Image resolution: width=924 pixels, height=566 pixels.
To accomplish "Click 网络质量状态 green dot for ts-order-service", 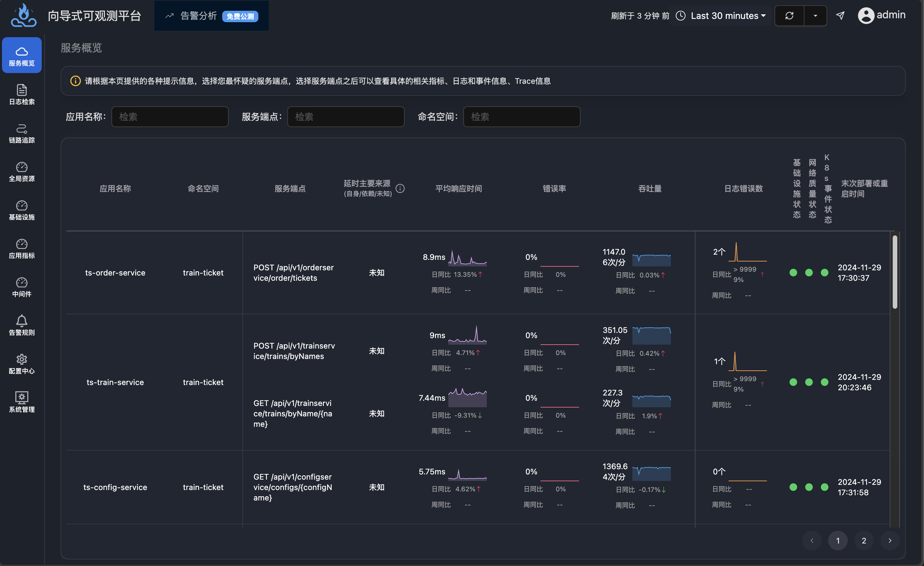I will pos(809,273).
